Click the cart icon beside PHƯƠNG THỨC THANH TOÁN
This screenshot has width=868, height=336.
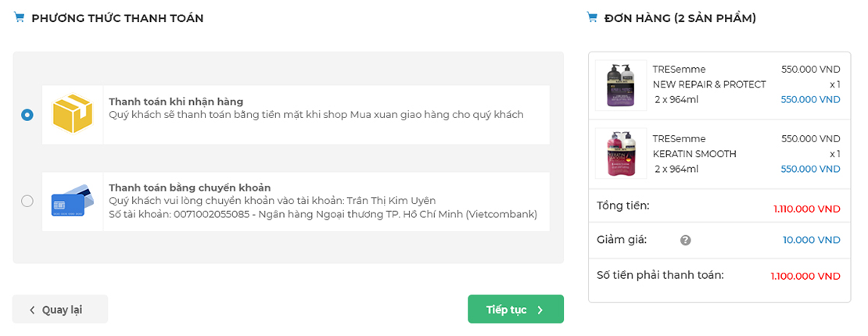(x=19, y=18)
